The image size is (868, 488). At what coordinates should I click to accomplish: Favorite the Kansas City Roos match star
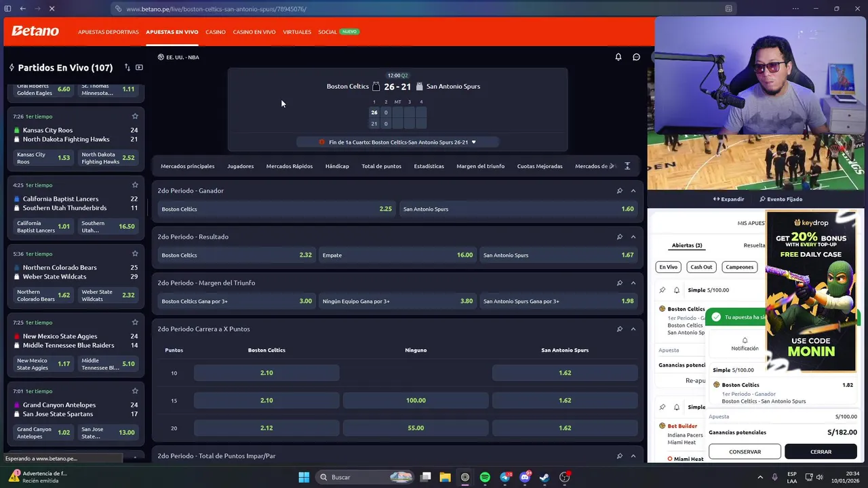[135, 117]
